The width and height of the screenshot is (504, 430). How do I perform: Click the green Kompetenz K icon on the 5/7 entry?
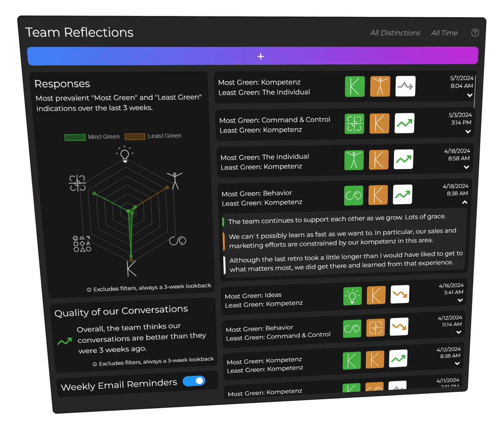click(354, 86)
